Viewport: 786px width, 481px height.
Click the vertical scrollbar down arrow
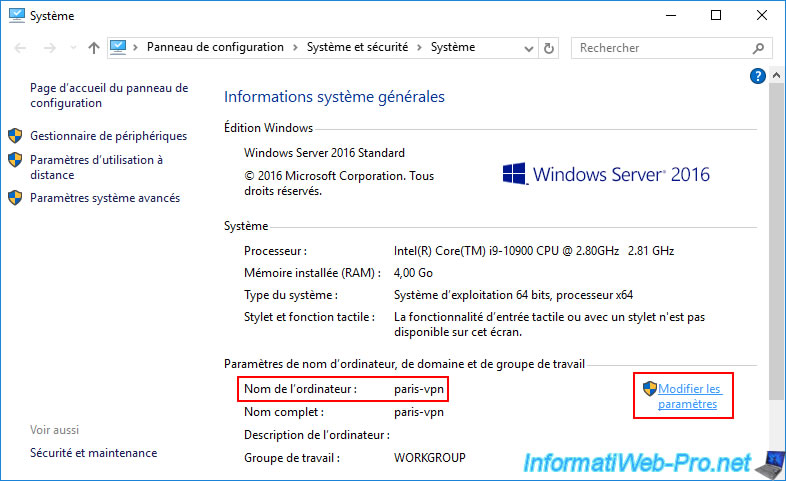click(x=777, y=471)
